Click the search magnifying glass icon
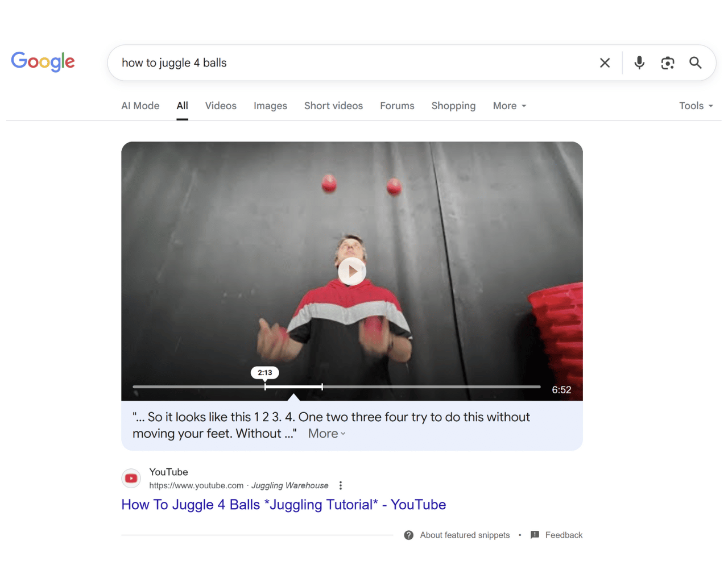 point(695,63)
